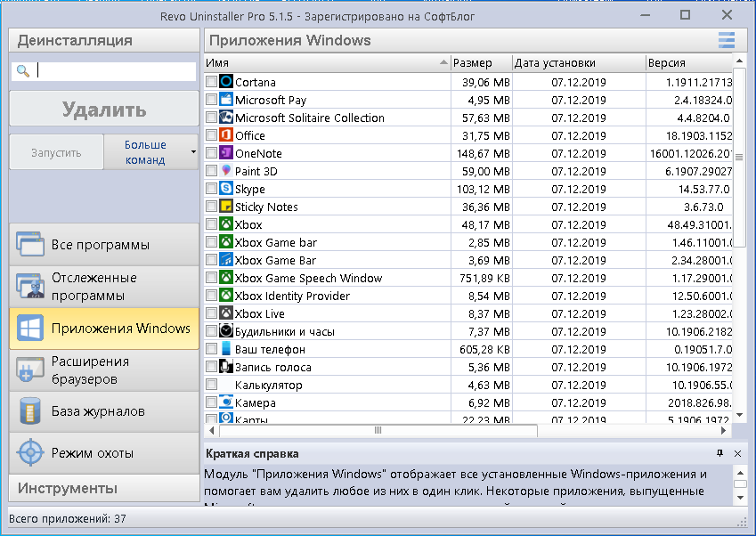The width and height of the screenshot is (756, 536).
Task: Pin the Краткая справка panel
Action: [x=719, y=453]
